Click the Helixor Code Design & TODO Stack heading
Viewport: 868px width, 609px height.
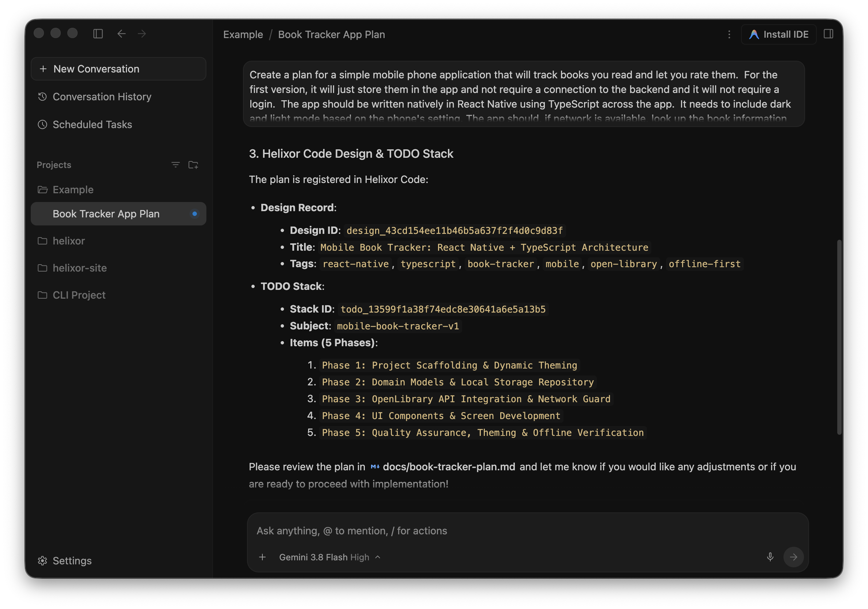pos(351,153)
